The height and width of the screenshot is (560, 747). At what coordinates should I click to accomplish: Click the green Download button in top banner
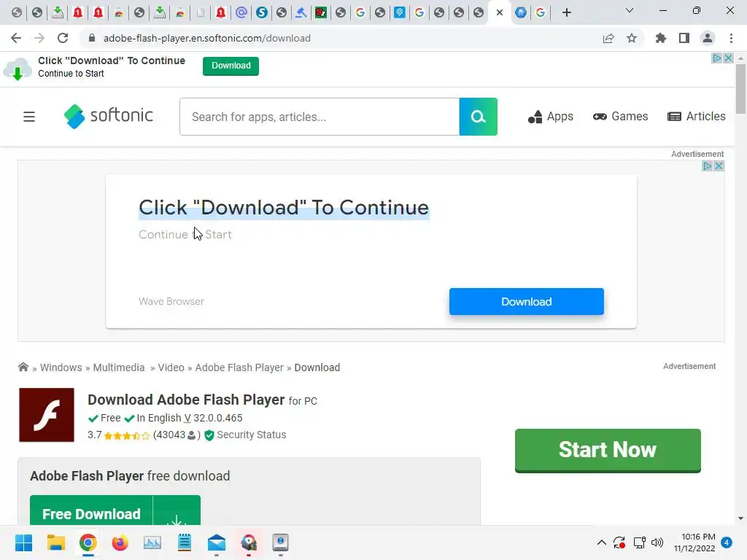(231, 66)
